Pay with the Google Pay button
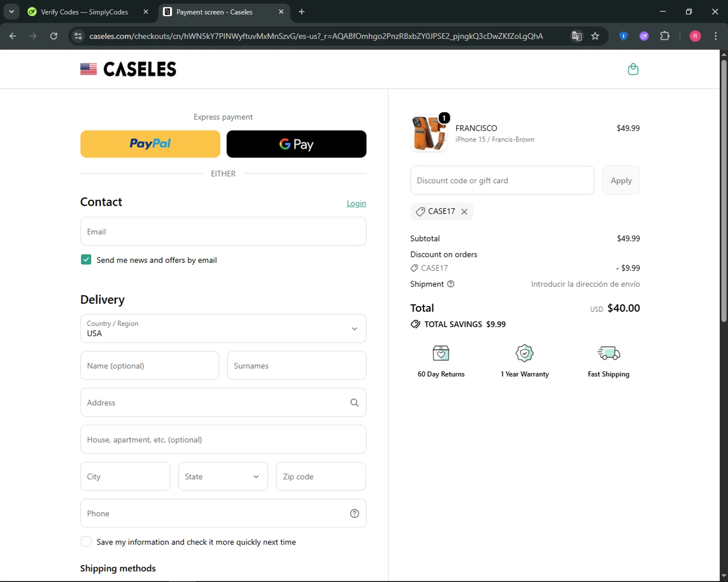728x582 pixels. point(297,144)
